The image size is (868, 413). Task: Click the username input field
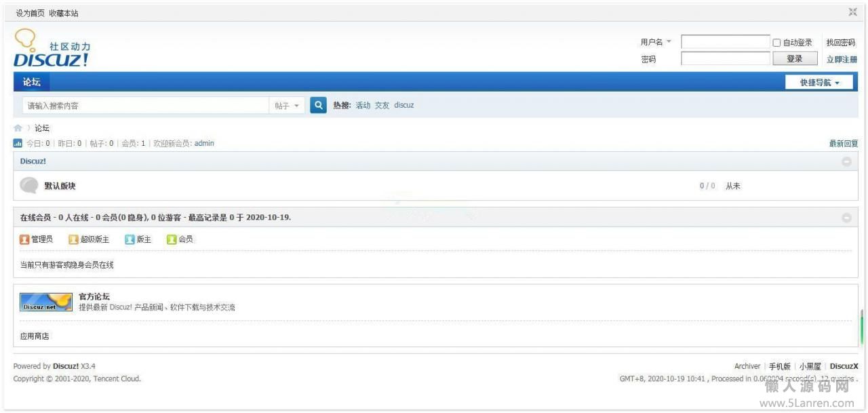tap(726, 42)
